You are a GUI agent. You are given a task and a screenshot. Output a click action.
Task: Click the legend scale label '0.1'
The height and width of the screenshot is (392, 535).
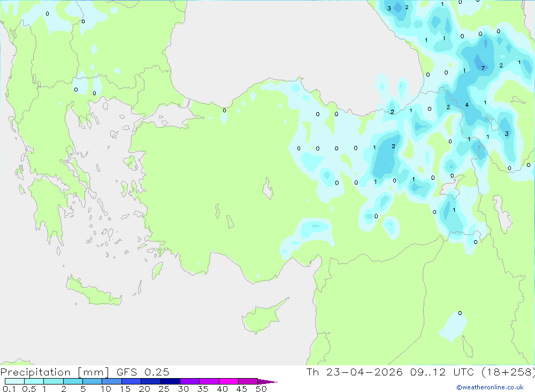pos(9,389)
